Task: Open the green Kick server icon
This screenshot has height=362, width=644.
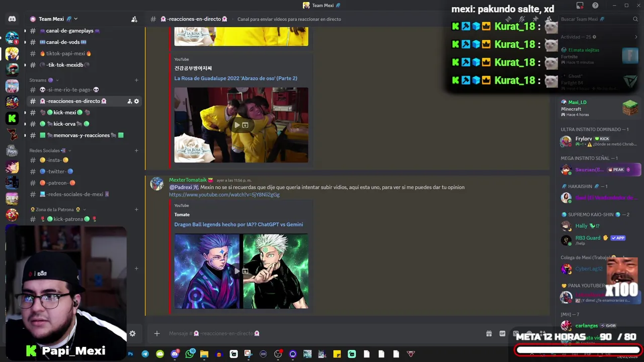Action: pyautogui.click(x=12, y=118)
